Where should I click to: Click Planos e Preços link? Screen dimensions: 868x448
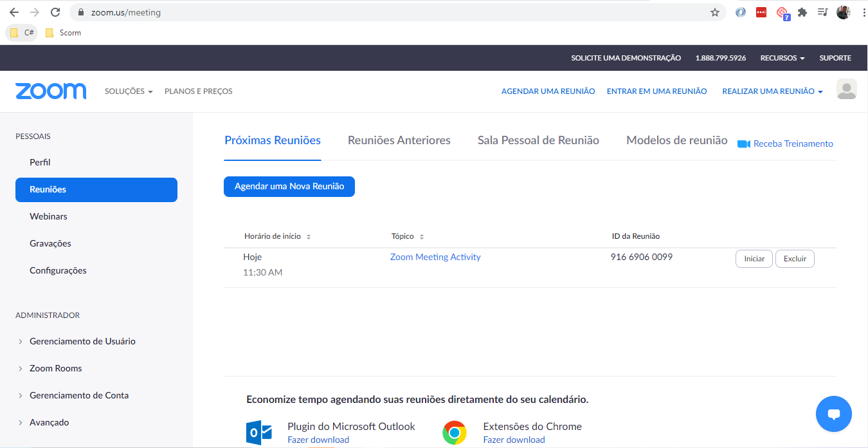pos(199,91)
